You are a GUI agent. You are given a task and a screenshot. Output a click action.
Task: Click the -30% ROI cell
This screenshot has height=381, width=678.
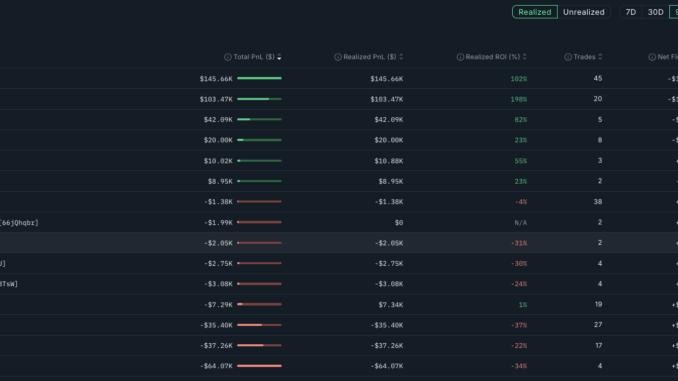click(518, 263)
